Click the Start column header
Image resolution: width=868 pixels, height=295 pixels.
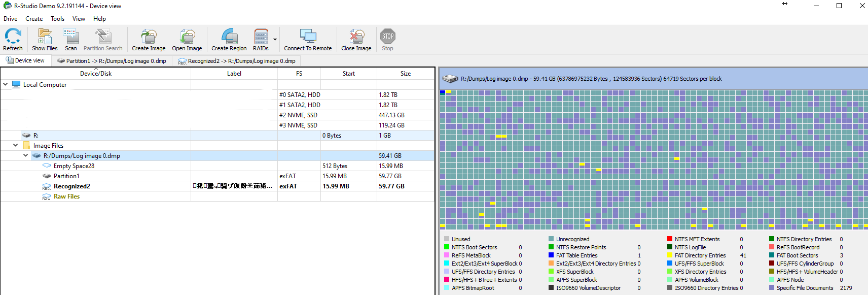tap(349, 74)
